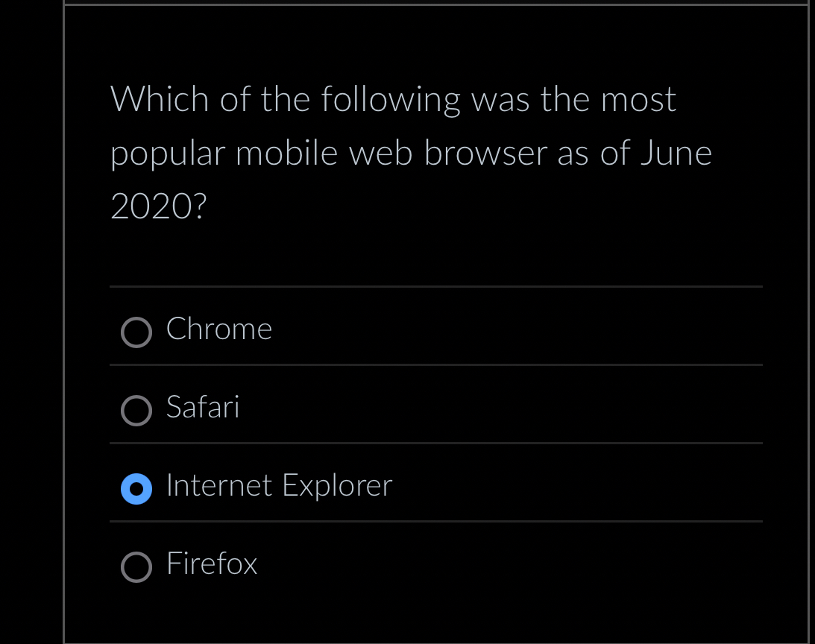This screenshot has height=644, width=815.
Task: Click the Internet Explorer answer label
Action: point(279,485)
